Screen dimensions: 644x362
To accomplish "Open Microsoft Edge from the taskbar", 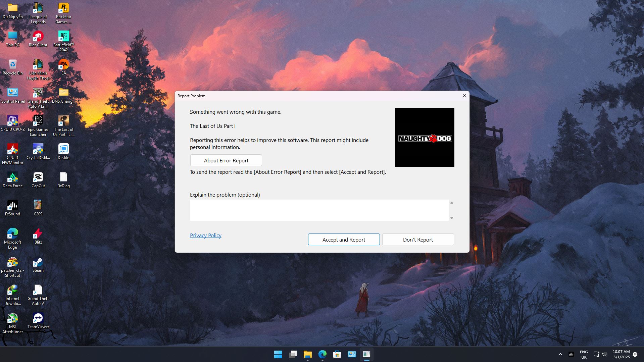I will coord(322,354).
